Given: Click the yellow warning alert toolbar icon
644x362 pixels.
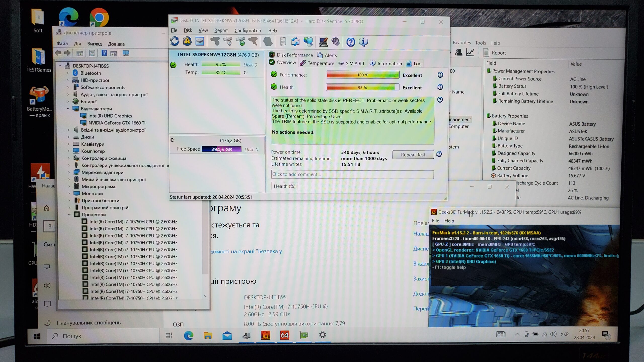Looking at the screenshot, I should (x=187, y=41).
